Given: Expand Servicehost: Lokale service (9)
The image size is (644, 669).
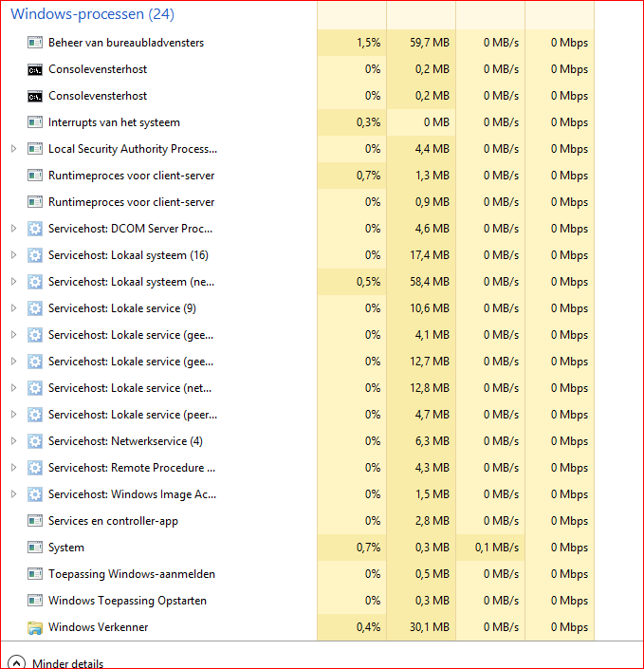Looking at the screenshot, I should [13, 308].
